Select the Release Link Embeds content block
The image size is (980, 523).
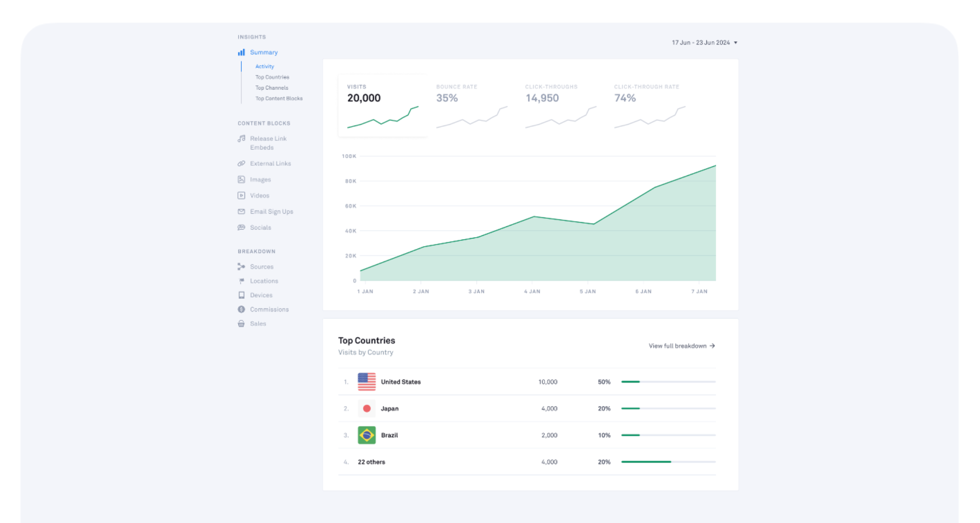click(x=268, y=142)
